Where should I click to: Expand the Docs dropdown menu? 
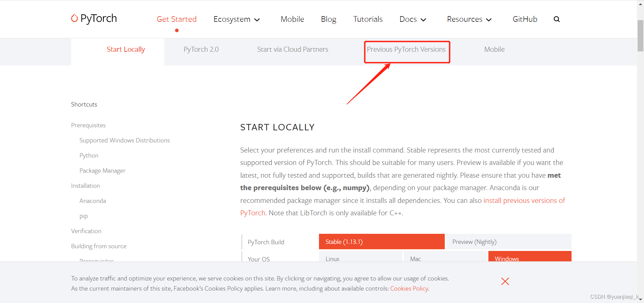click(x=413, y=19)
